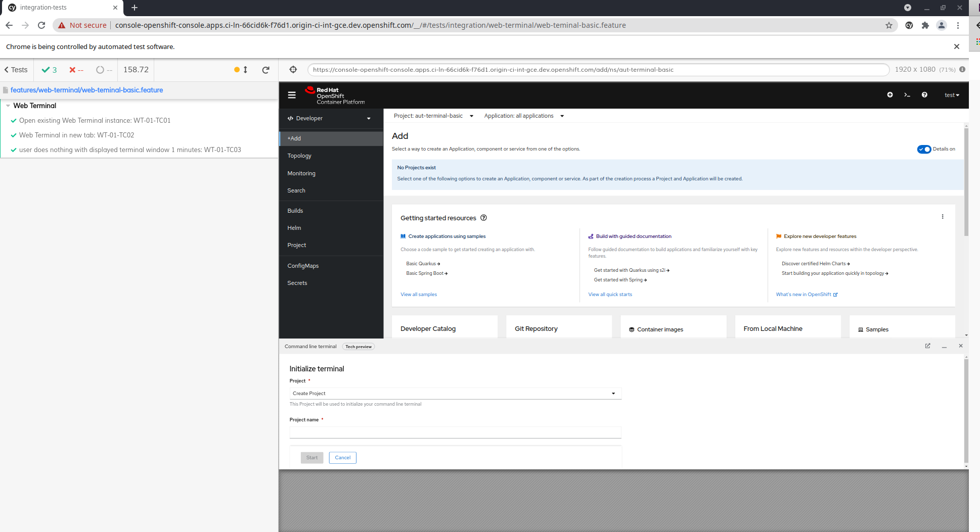The height and width of the screenshot is (532, 980).
Task: Click Cancel in Initialize terminal form
Action: click(x=342, y=458)
